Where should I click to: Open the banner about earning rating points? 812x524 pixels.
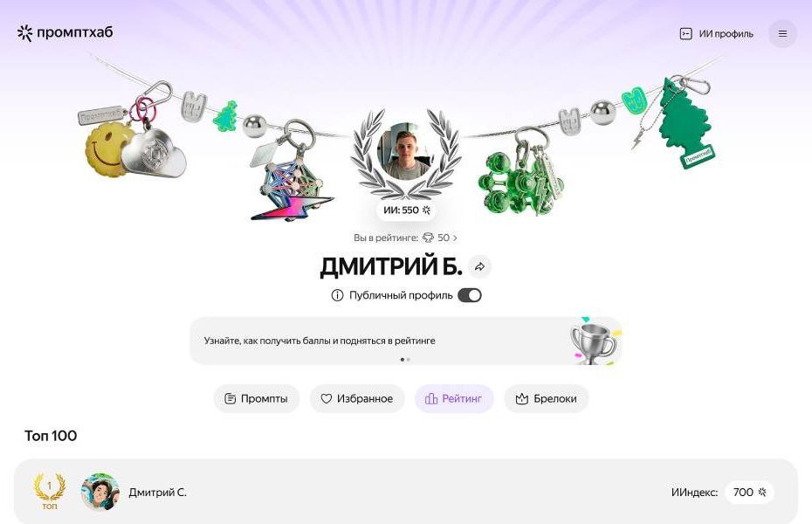point(405,341)
